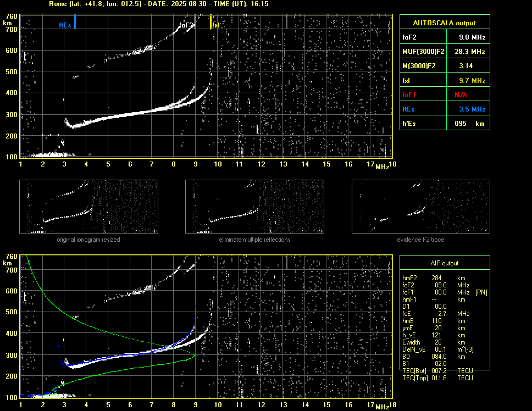Select the TEC[Top] 011.6 value
532x411 pixels.
point(439,378)
